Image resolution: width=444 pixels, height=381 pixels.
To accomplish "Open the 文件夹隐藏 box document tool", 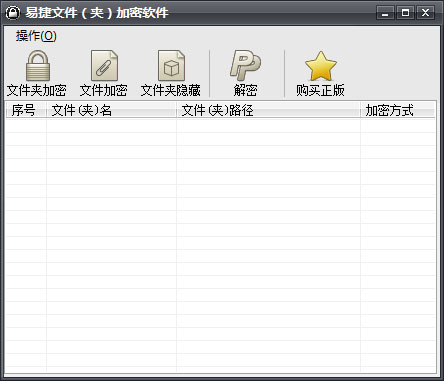I will point(171,66).
